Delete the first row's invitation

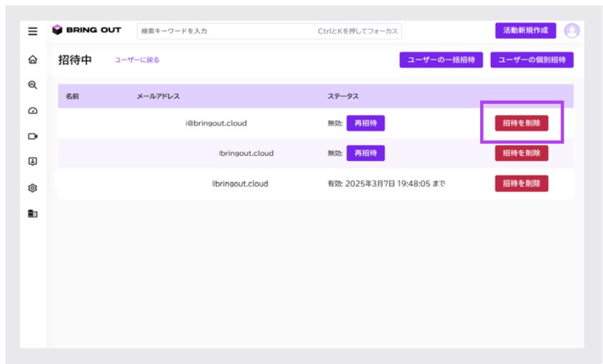[x=522, y=123]
